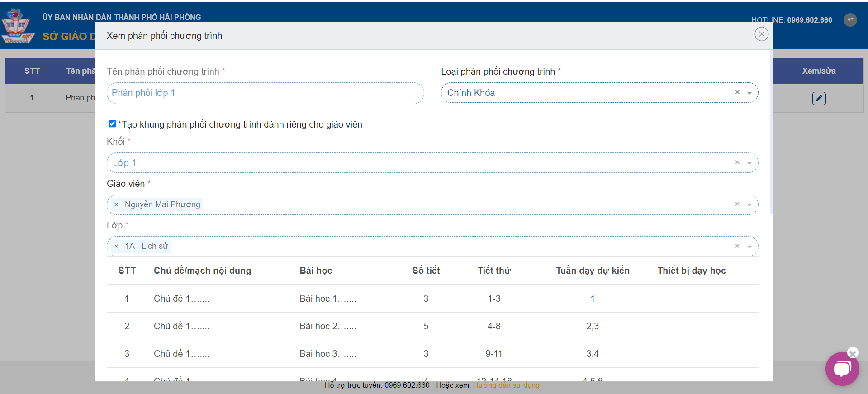Clear the Lớp 1 grade selection
Image resolution: width=868 pixels, height=394 pixels.
pyautogui.click(x=737, y=162)
